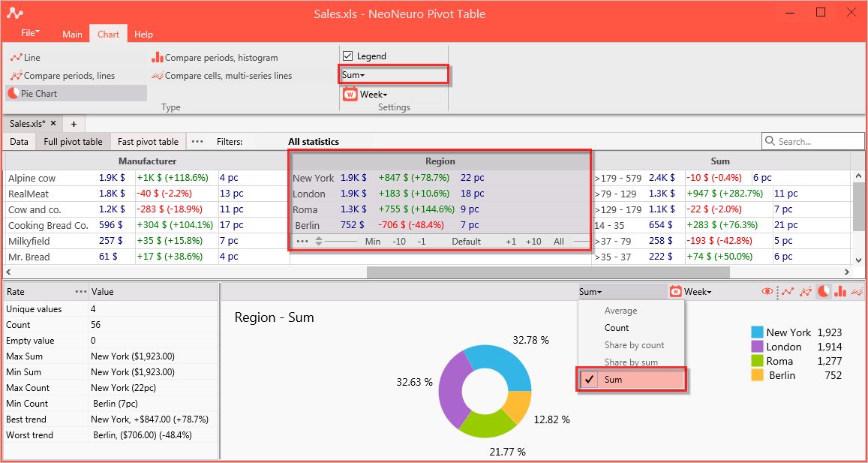Open the Help ribbon tab

[143, 35]
